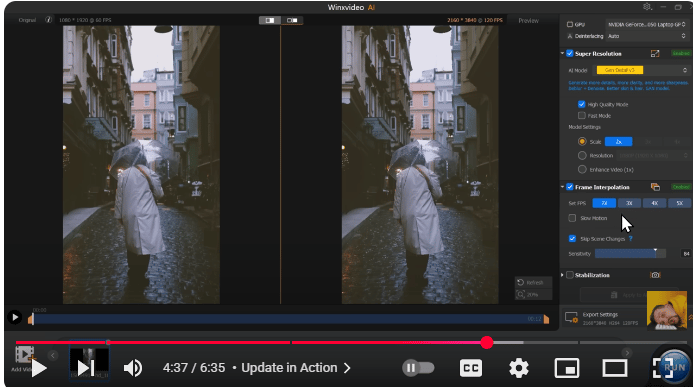Skip to next video
This screenshot has width=693, height=387.
tap(86, 368)
